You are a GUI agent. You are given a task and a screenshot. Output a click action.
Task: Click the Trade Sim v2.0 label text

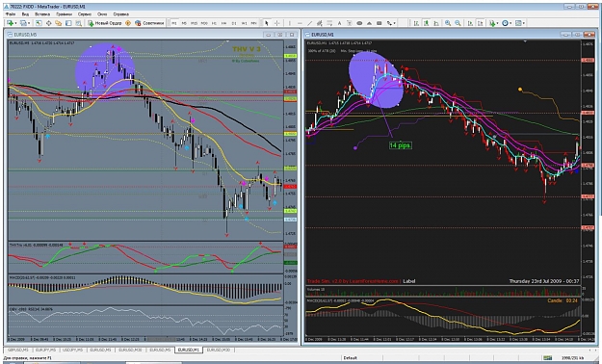[x=353, y=281]
